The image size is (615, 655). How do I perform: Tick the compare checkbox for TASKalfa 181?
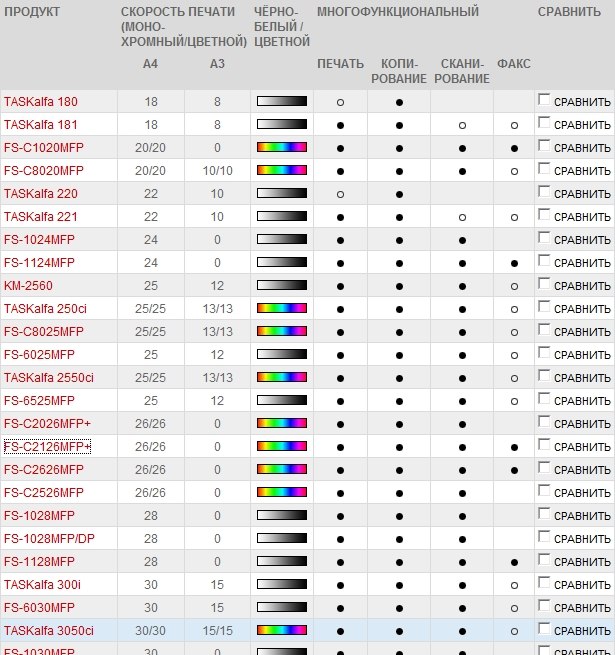click(x=544, y=122)
